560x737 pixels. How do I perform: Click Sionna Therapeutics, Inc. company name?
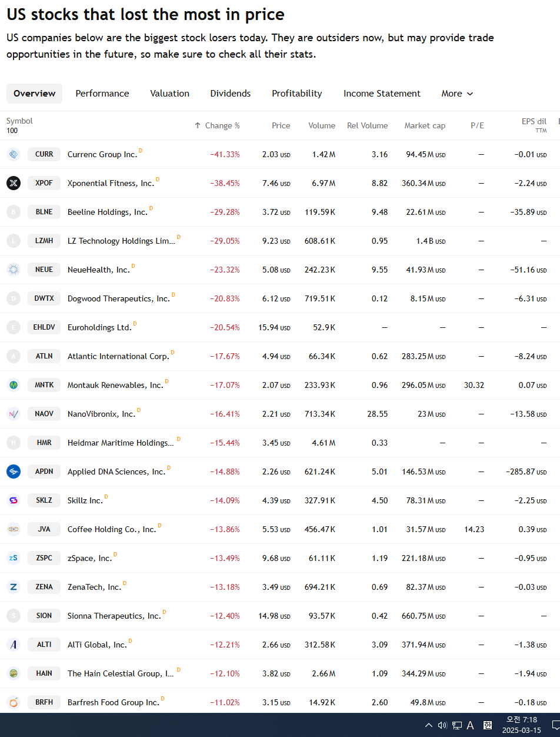(114, 616)
